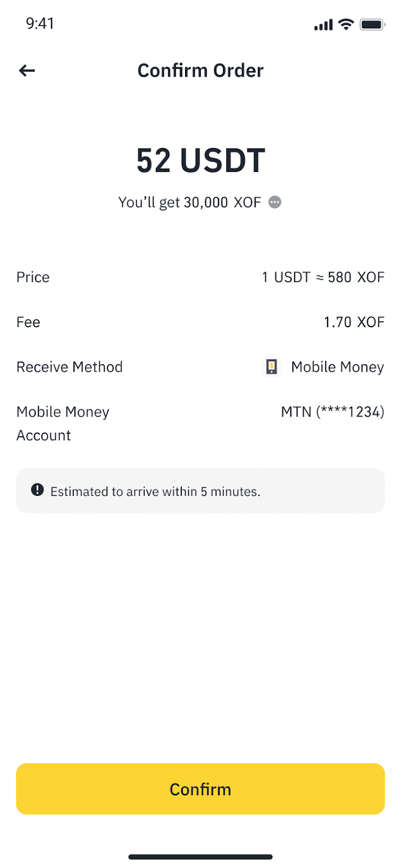Select the Mobile Money receive method
Image resolution: width=401 pixels, height=868 pixels.
pos(337,367)
